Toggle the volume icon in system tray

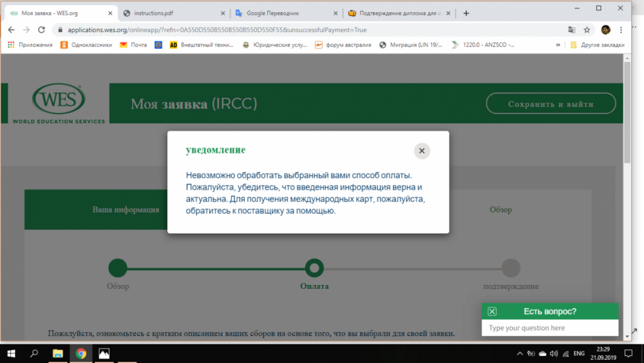coord(553,353)
